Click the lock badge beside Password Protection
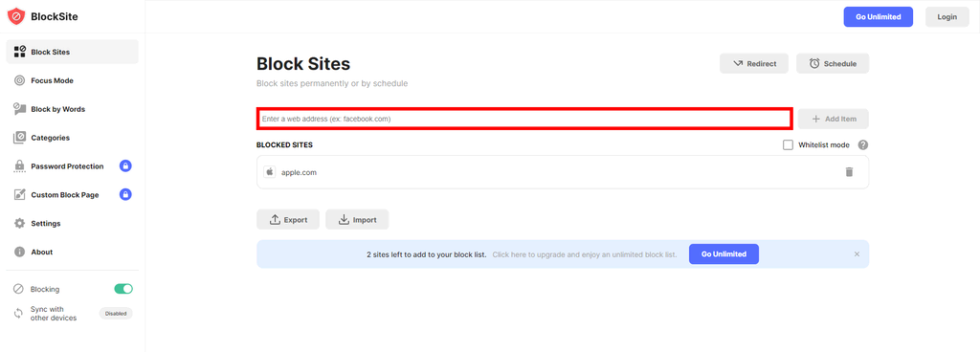 pos(125,166)
